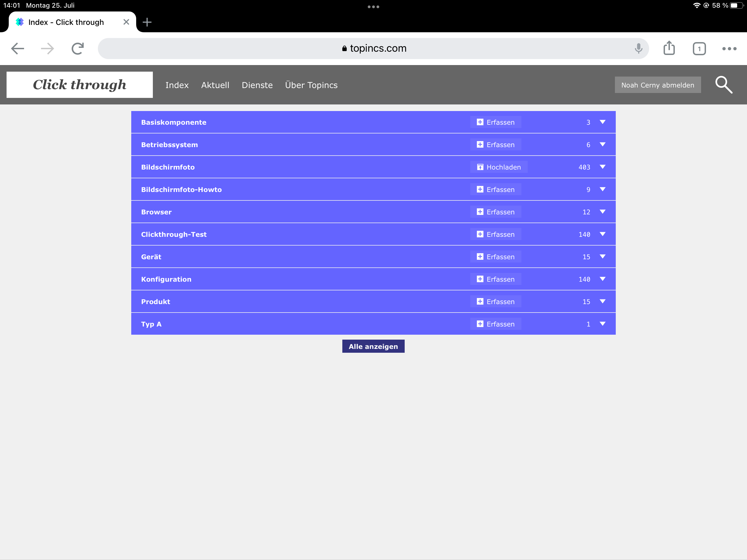Viewport: 747px width, 560px height.
Task: Open a new tab with plus icon
Action: 147,22
